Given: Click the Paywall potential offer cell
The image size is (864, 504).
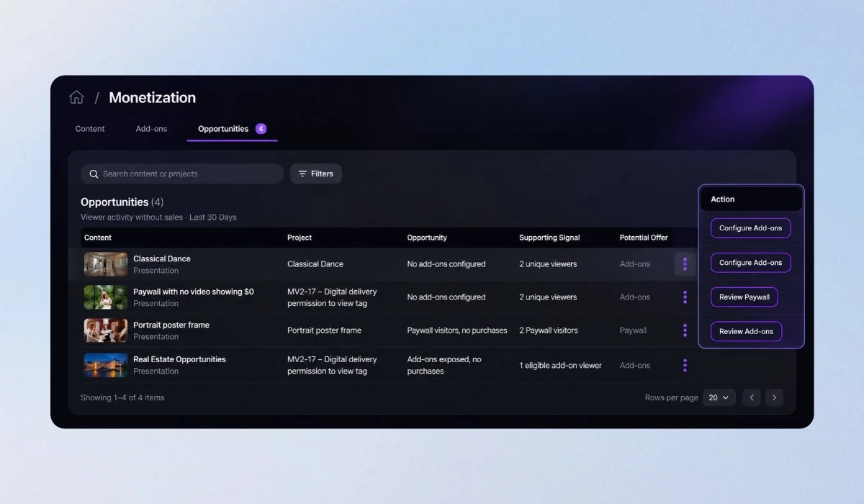Looking at the screenshot, I should tap(633, 330).
